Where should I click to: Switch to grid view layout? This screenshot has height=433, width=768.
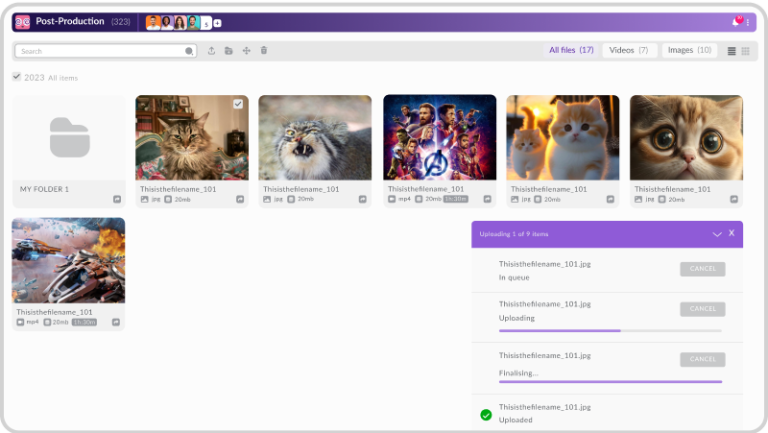pos(745,51)
